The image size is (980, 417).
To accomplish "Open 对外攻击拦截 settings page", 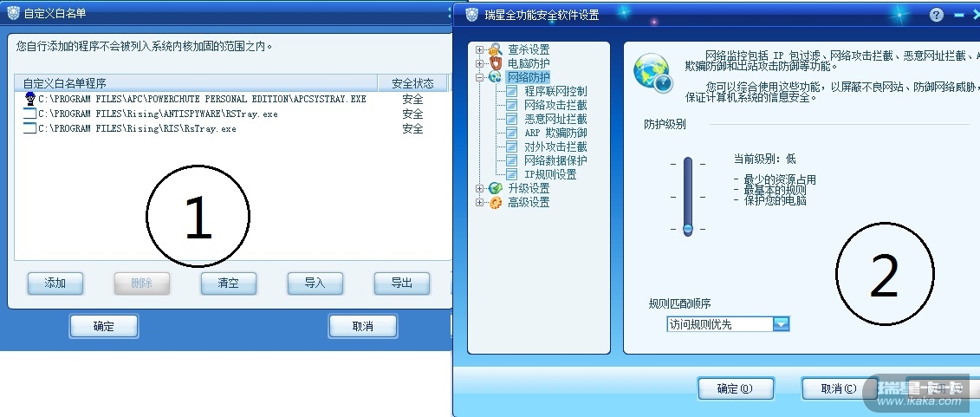I will pyautogui.click(x=555, y=147).
